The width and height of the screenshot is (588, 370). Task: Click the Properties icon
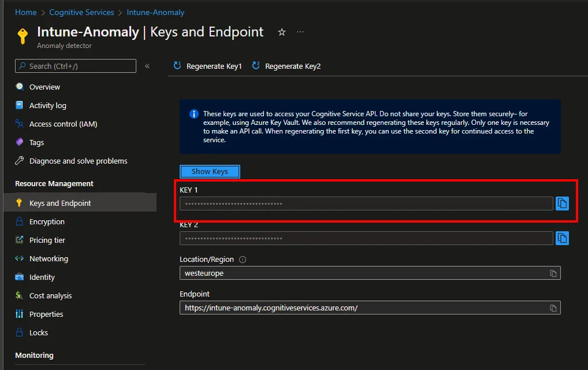[20, 314]
